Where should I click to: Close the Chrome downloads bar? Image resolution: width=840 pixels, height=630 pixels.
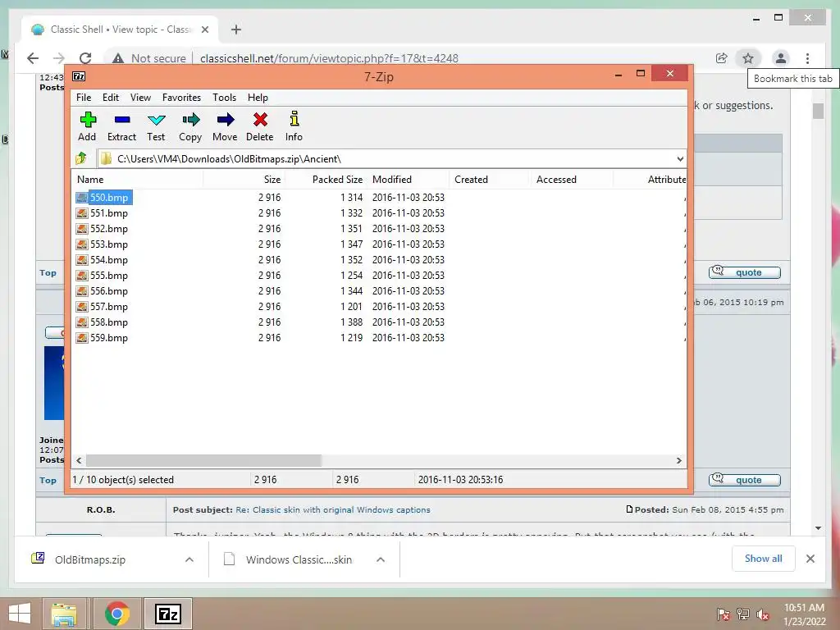(x=810, y=559)
